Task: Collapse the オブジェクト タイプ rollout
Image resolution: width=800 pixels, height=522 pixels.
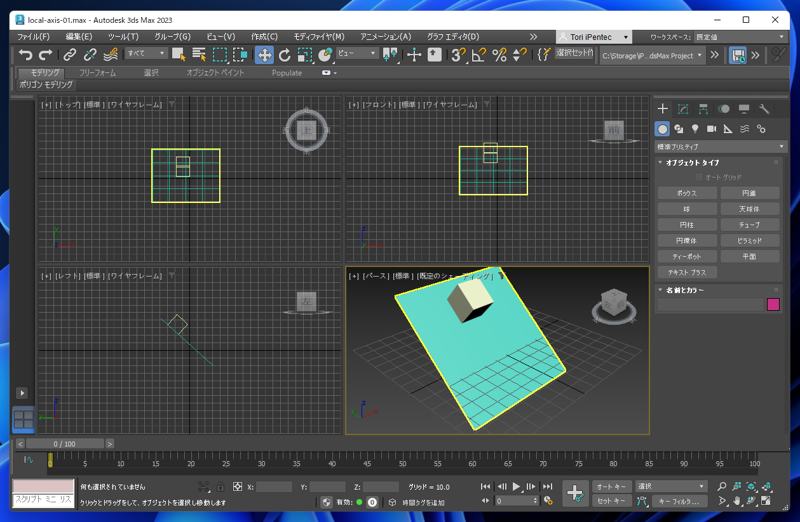Action: coord(692,162)
